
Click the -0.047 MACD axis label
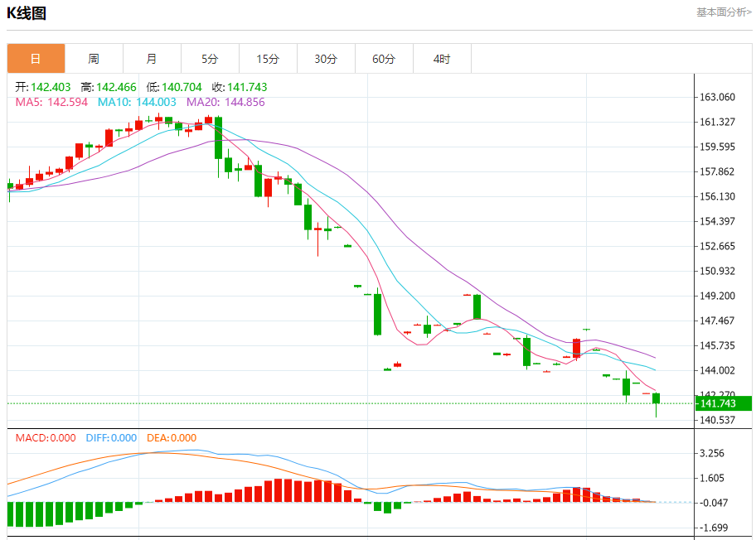pyautogui.click(x=714, y=503)
